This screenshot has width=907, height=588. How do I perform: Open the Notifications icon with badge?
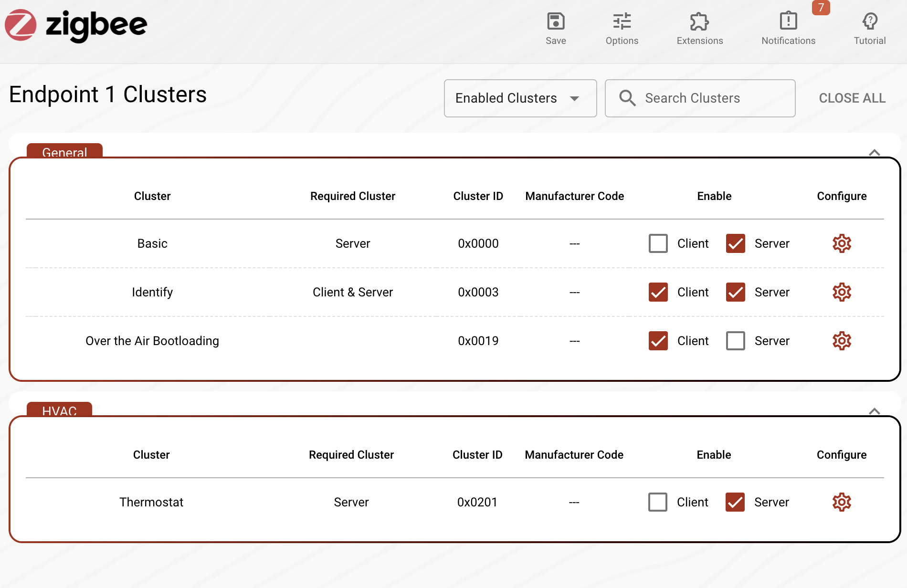(788, 22)
